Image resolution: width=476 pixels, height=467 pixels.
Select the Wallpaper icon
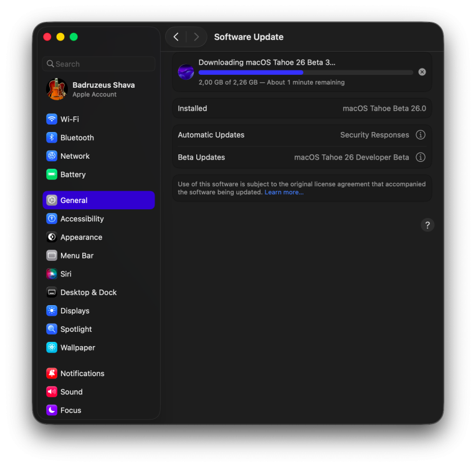[x=52, y=347]
